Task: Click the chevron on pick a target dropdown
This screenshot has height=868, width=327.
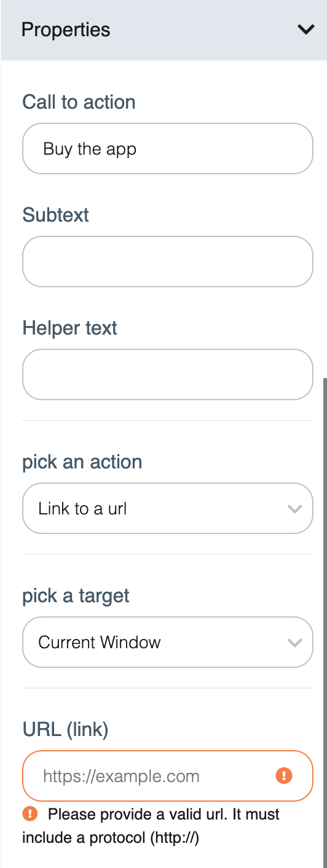Action: (295, 643)
